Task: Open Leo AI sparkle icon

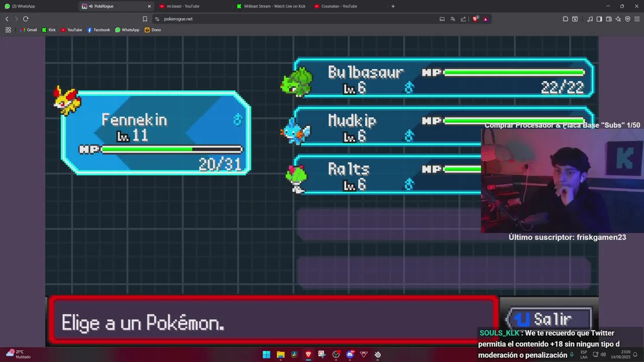Action: click(x=618, y=19)
